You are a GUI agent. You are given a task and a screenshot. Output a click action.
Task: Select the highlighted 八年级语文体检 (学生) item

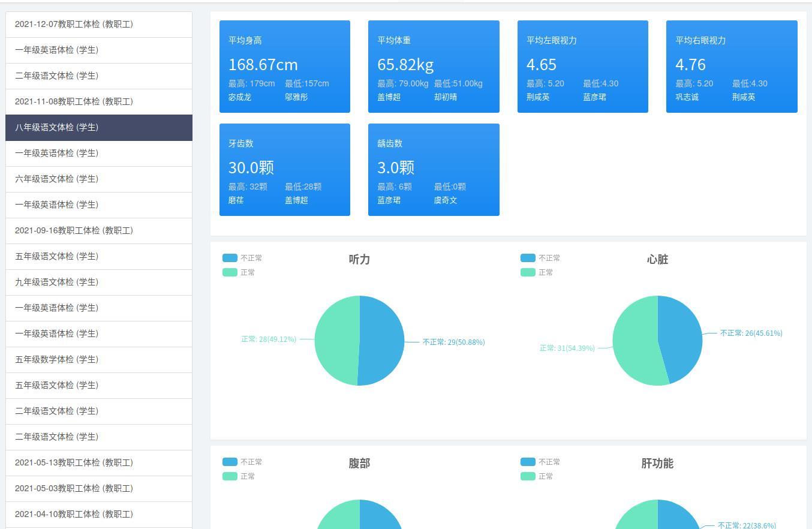99,128
